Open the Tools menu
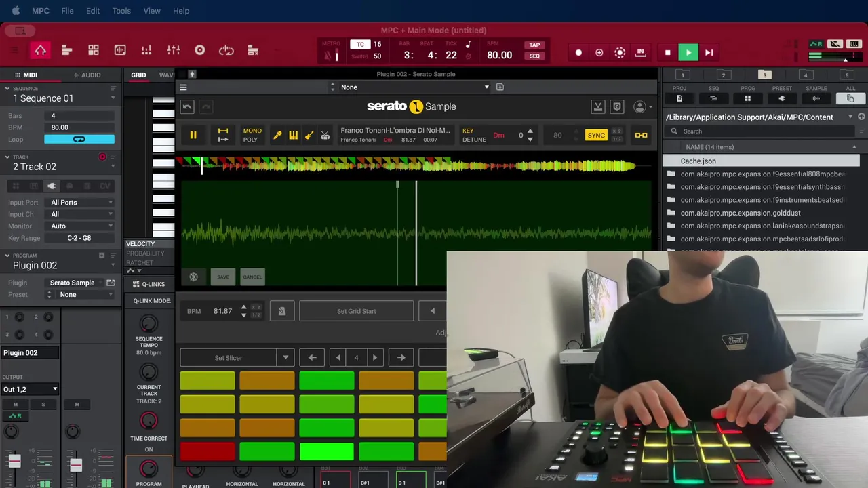Viewport: 868px width, 488px height. (x=121, y=11)
